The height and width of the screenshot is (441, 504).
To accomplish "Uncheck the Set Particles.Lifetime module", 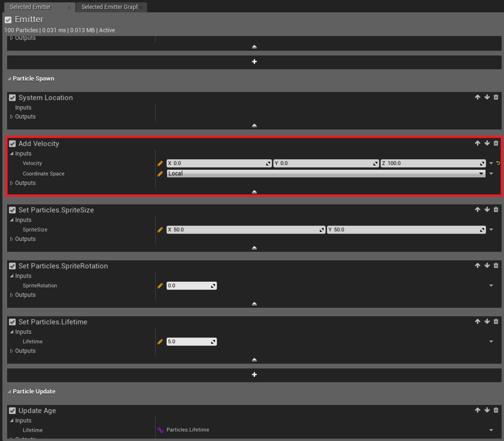I will click(x=12, y=322).
